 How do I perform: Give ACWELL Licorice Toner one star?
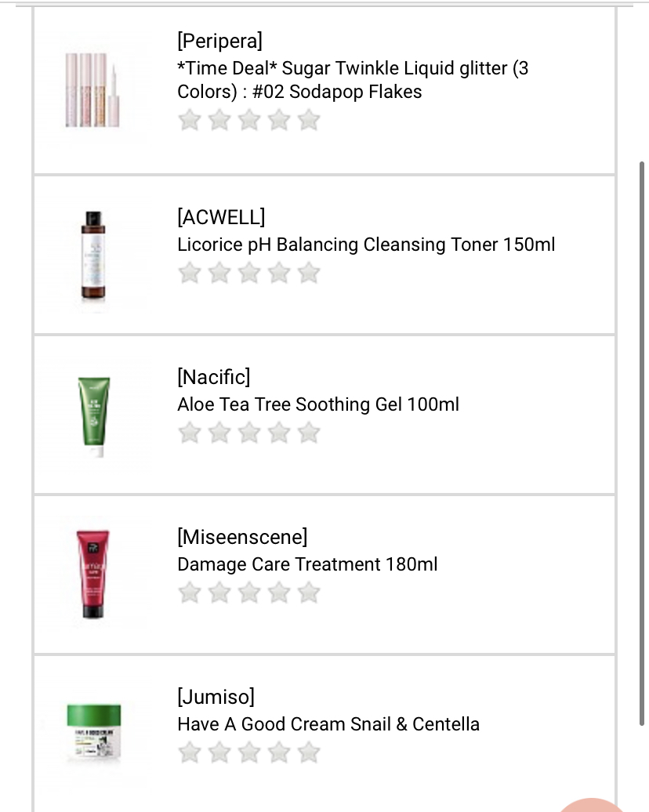[x=189, y=273]
